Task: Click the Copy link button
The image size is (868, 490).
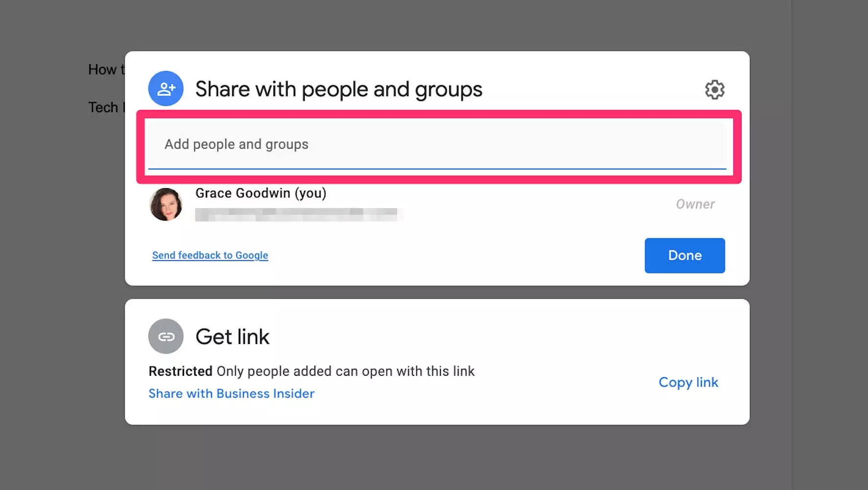Action: click(688, 382)
